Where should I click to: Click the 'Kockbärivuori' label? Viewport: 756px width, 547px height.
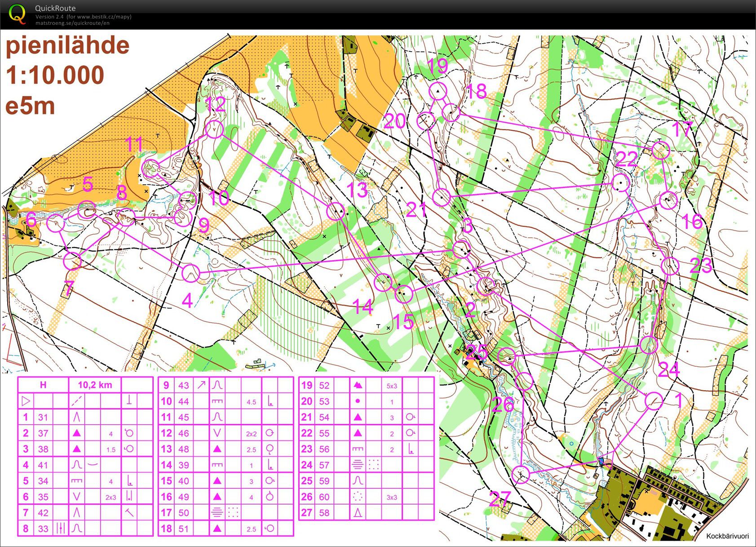click(727, 536)
